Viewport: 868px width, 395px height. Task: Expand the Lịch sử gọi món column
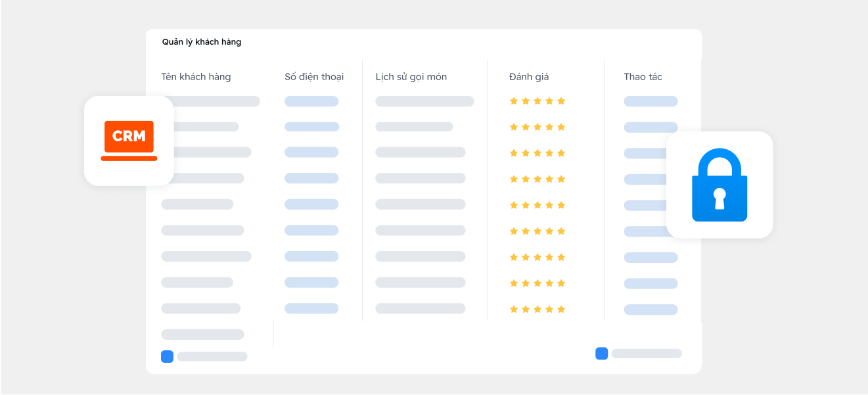410,76
